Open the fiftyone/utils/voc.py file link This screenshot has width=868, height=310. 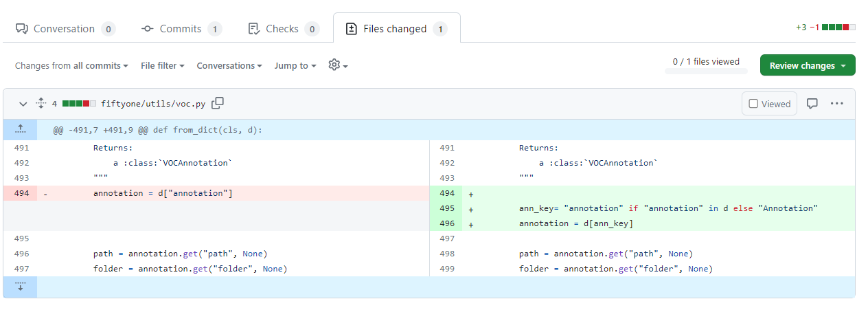[152, 104]
